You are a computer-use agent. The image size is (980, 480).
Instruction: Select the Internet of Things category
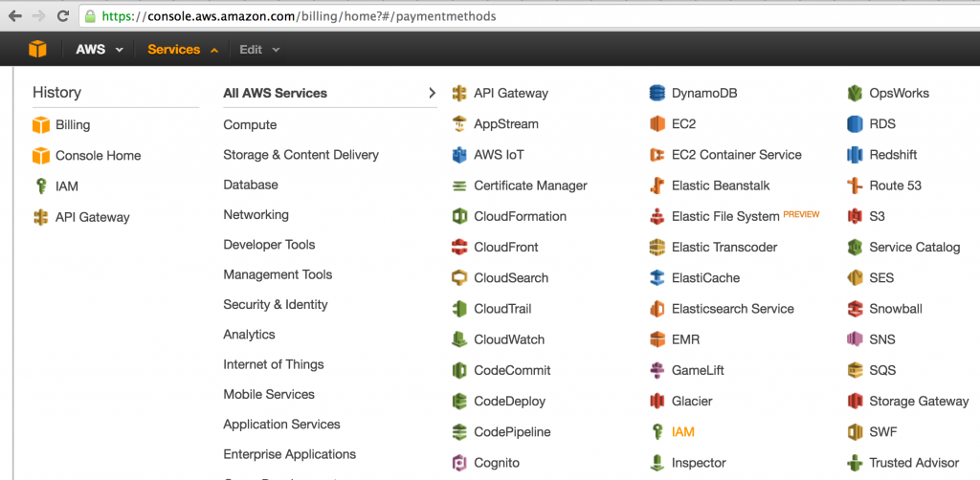274,364
